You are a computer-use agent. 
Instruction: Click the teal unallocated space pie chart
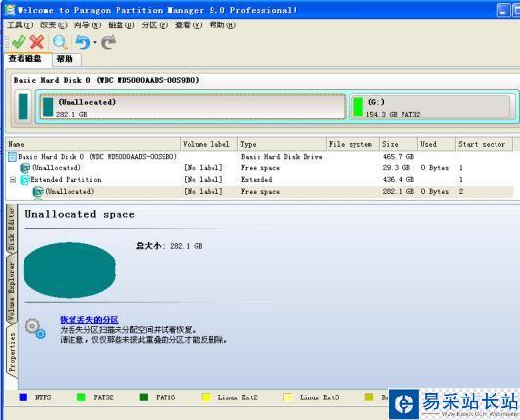[70, 270]
